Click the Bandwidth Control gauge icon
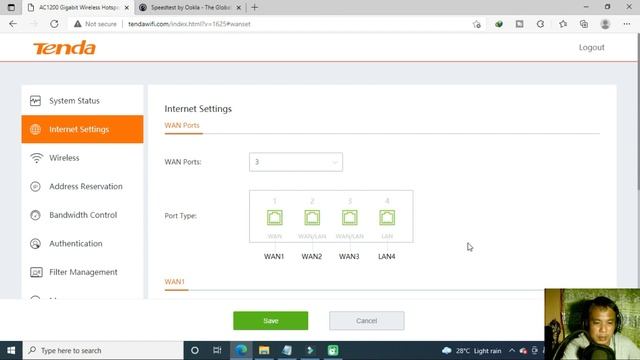Screen dimensions: 640x360 pyautogui.click(x=36, y=215)
